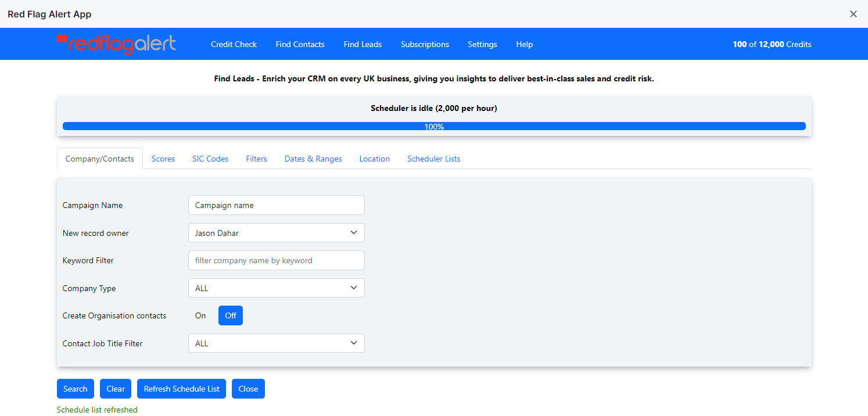
Task: Click the 'Campaign Name' label
Action: tap(92, 205)
